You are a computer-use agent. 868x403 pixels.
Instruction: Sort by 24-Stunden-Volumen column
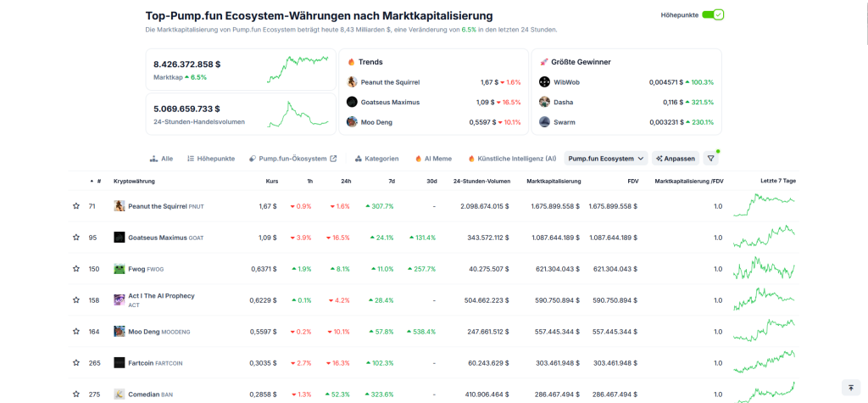481,182
